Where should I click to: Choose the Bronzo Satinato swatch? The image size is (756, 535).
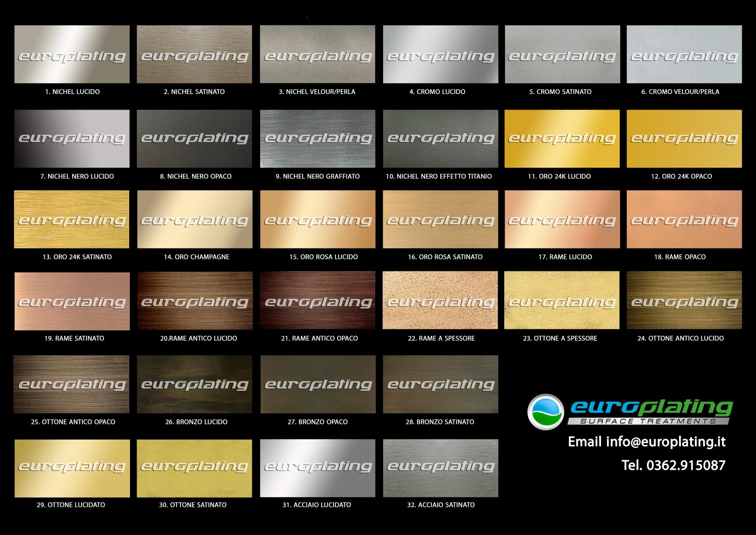pyautogui.click(x=441, y=384)
